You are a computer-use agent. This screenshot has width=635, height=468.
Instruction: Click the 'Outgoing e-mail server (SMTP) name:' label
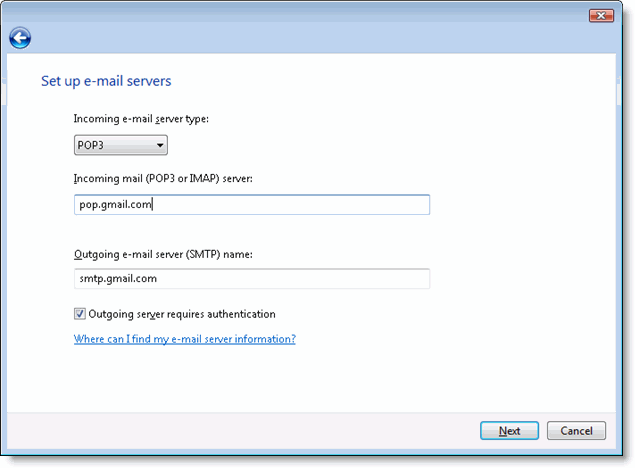tap(163, 254)
